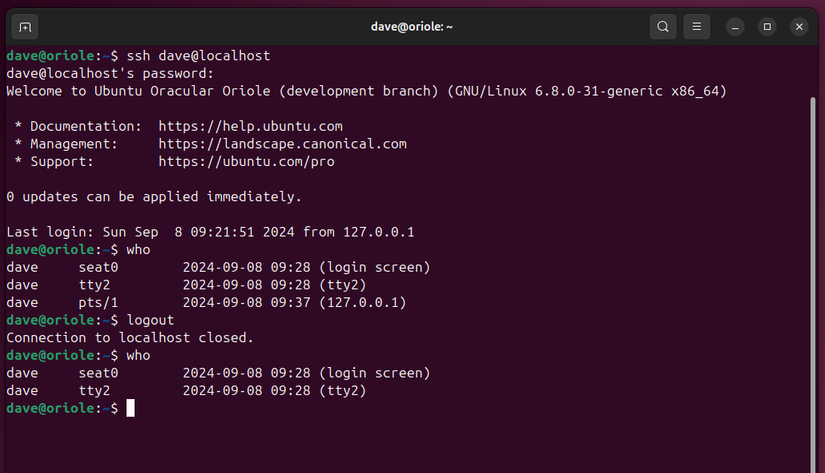This screenshot has height=473, width=825.
Task: Minimize the terminal window
Action: tap(735, 26)
